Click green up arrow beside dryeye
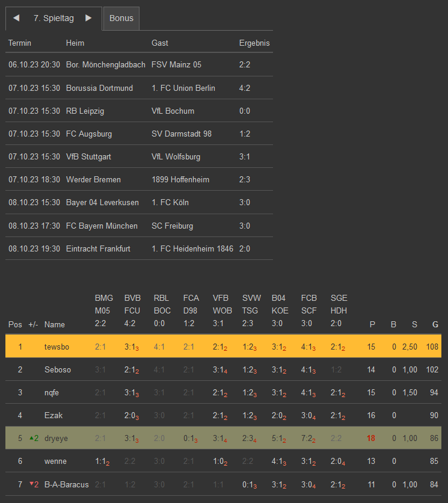The height and width of the screenshot is (503, 448). (31, 438)
